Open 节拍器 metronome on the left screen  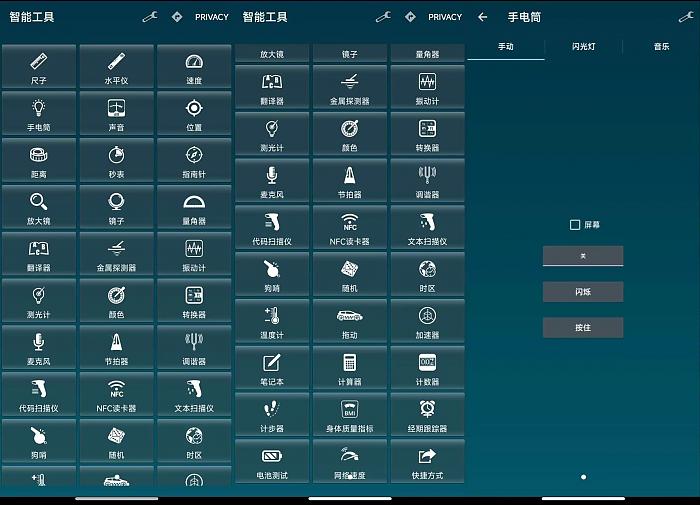tap(117, 347)
